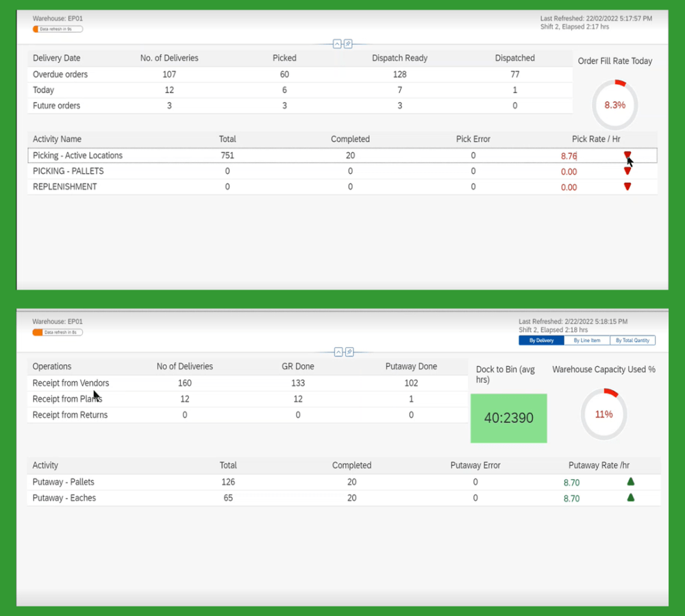685x616 pixels.
Task: Switch to the By Line Item view
Action: point(587,340)
